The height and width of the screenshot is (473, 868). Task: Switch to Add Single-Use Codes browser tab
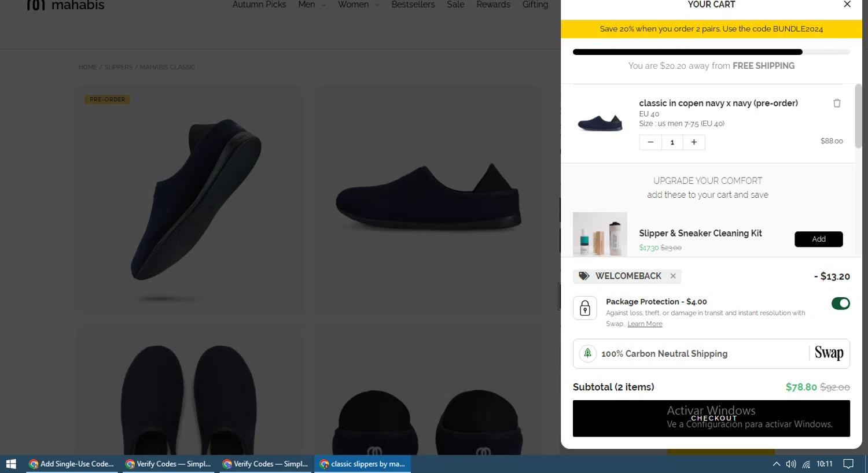click(x=72, y=464)
